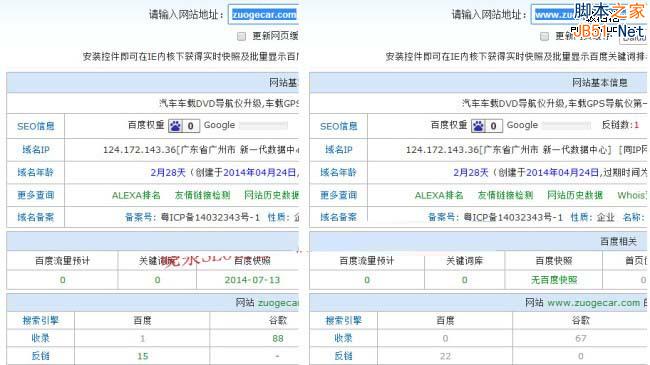
Task: Open 友情链接检测 in right screenshot
Action: click(505, 195)
